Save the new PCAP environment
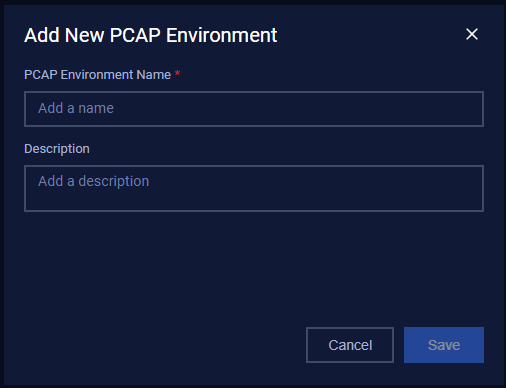This screenshot has height=388, width=506. point(444,345)
